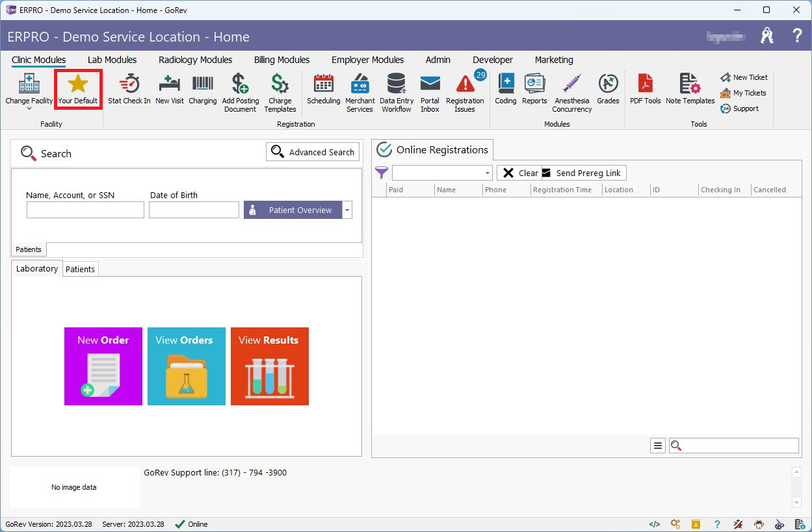The image size is (812, 532).
Task: Click the Send Prereg Link button
Action: [583, 173]
